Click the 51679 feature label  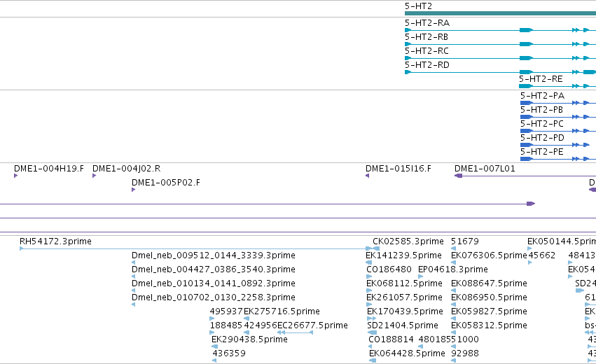point(465,241)
